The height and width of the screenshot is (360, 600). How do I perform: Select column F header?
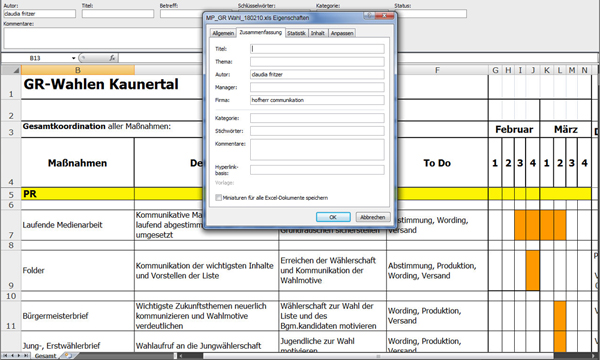coord(437,70)
